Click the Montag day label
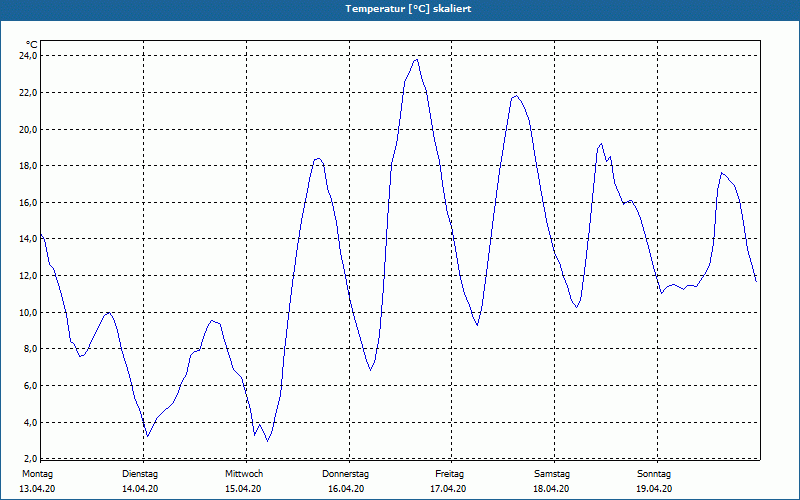This screenshot has height=500, width=800. tap(37, 474)
